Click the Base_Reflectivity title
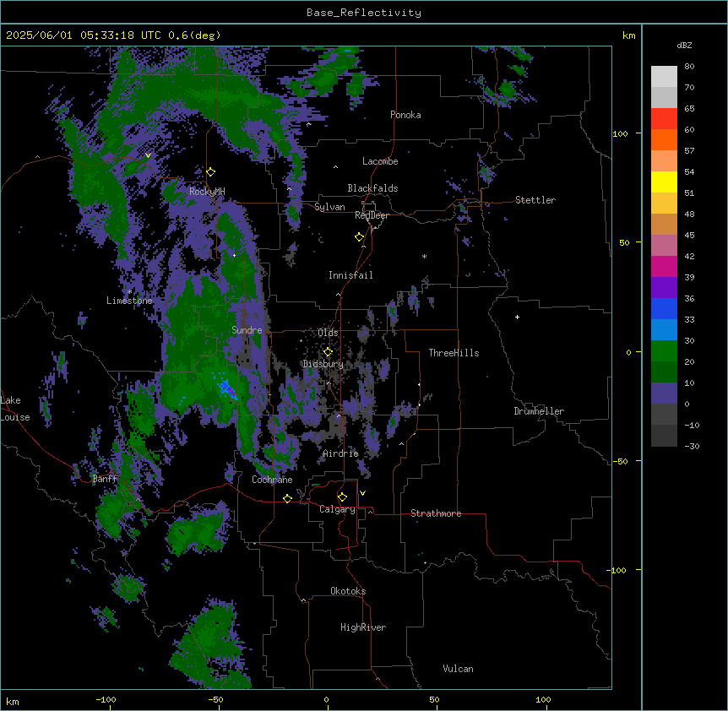The height and width of the screenshot is (711, 728). coord(364,13)
